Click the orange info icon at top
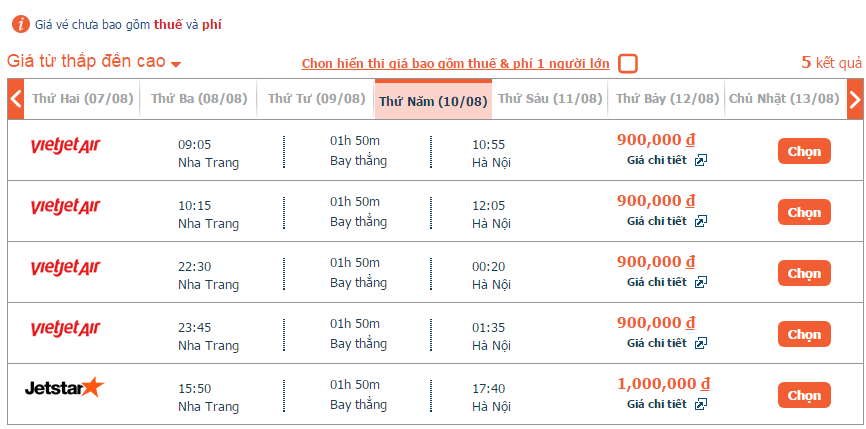This screenshot has width=866, height=429. coord(17,23)
